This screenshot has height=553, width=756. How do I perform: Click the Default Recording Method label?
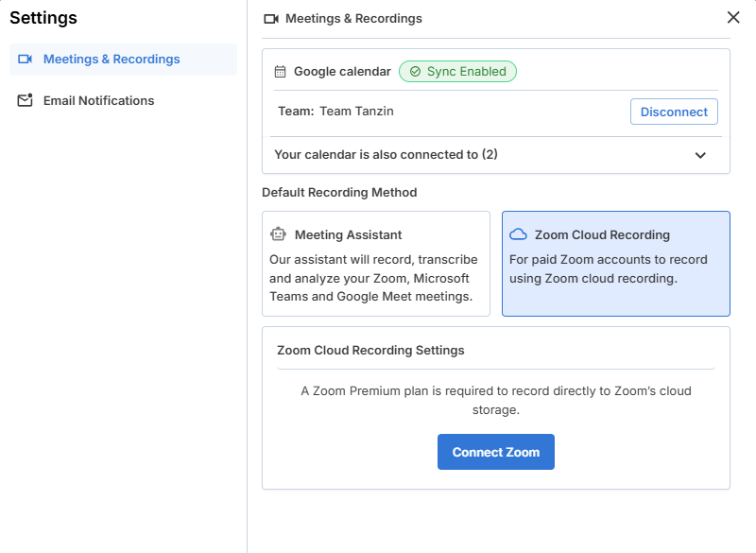339,193
